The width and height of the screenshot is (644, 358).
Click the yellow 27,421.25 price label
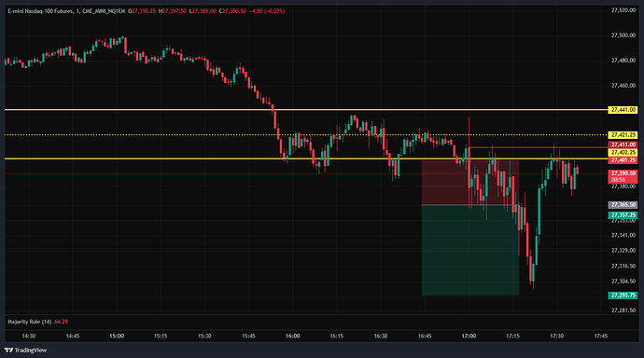pyautogui.click(x=623, y=135)
